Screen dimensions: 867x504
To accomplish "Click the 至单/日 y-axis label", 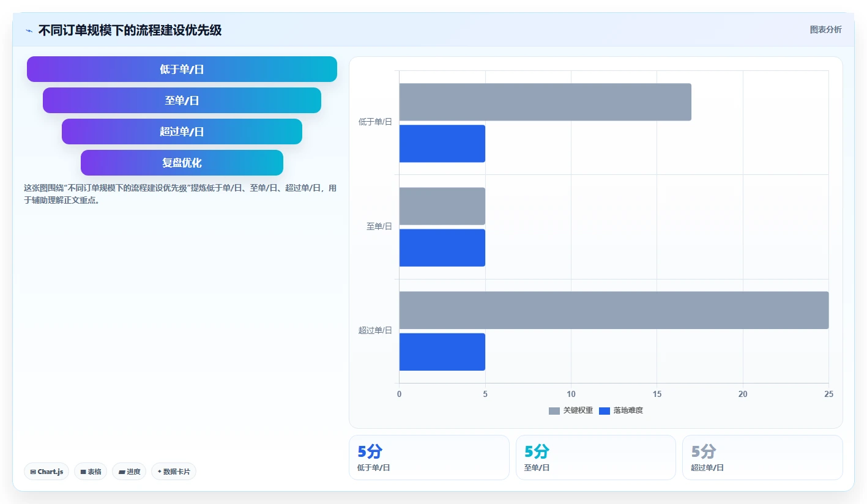I will [x=379, y=226].
